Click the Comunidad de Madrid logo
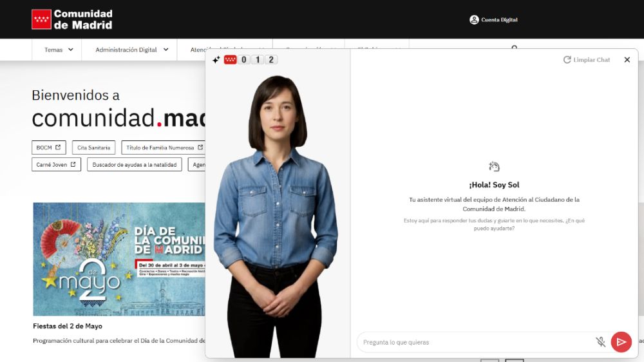The height and width of the screenshot is (362, 644). coord(72,19)
